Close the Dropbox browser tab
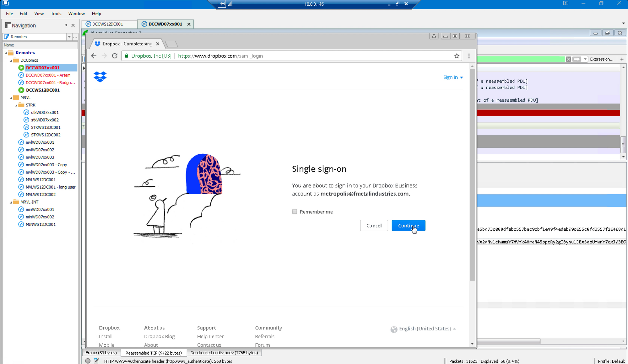This screenshot has width=628, height=364. (158, 44)
